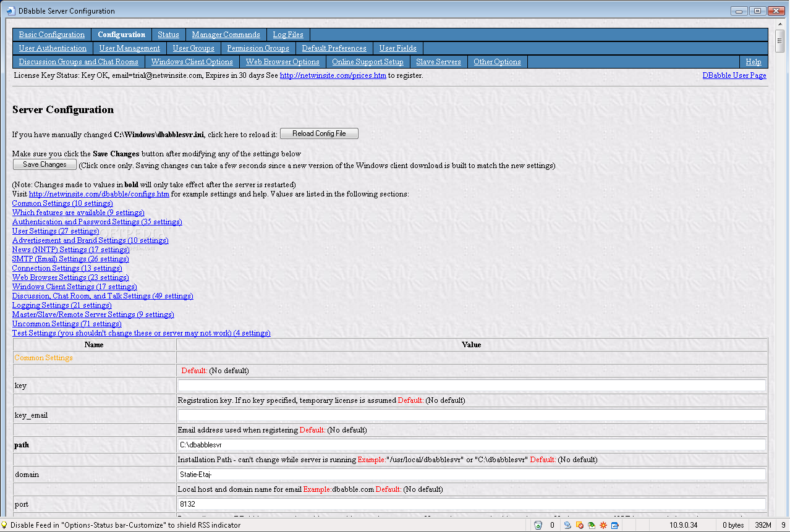Jump to Uncommon Settings (71 settings)
790x532 pixels.
67,324
